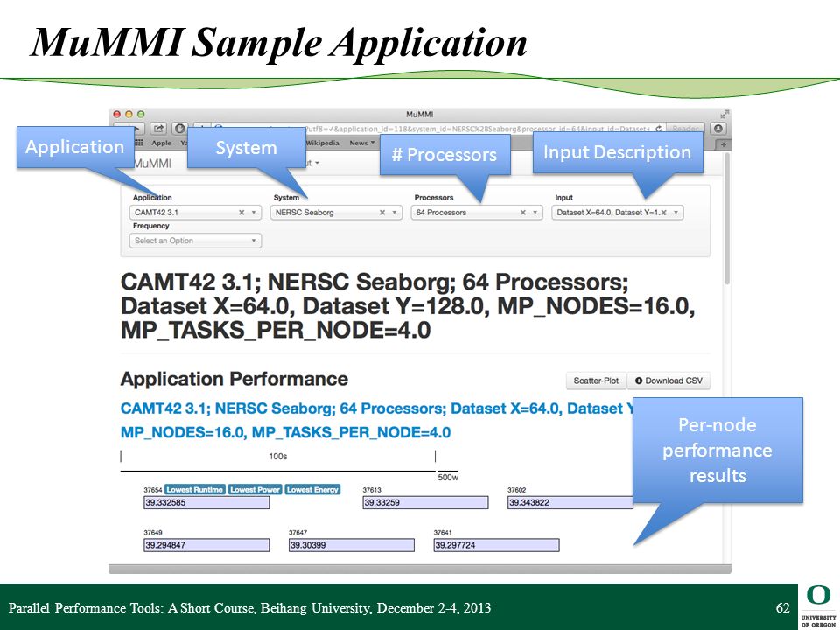
Task: Click the forward navigation arrow
Action: [136, 129]
